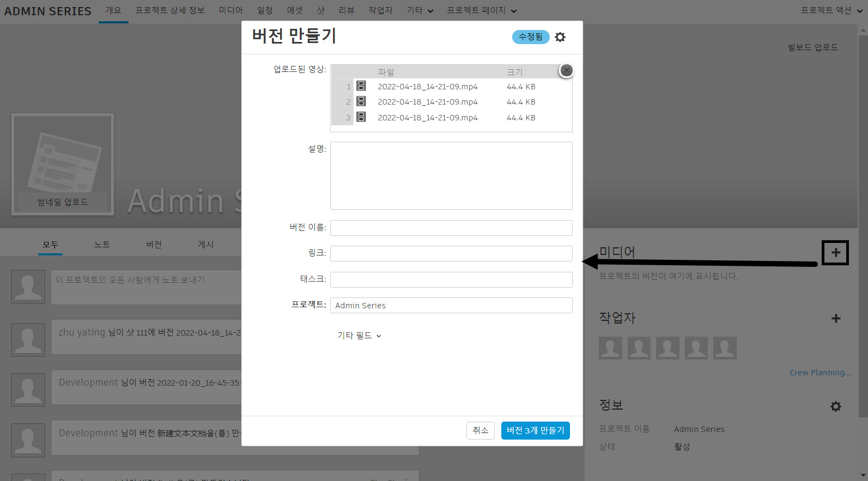Viewport: 868px width, 481px height.
Task: Switch to the 에셋 tab
Action: point(295,10)
